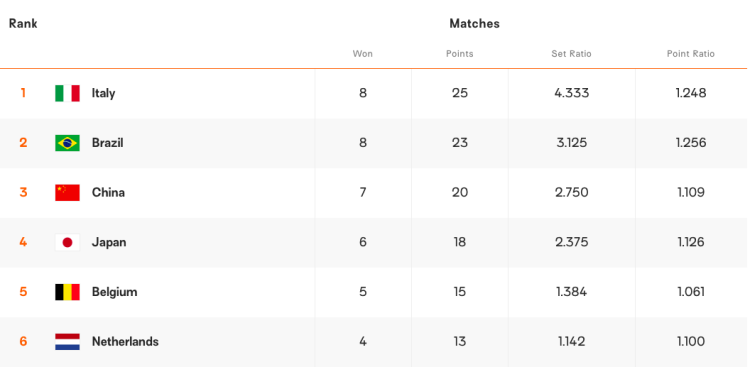The image size is (750, 367).
Task: Click the Japan flag icon
Action: [x=67, y=243]
